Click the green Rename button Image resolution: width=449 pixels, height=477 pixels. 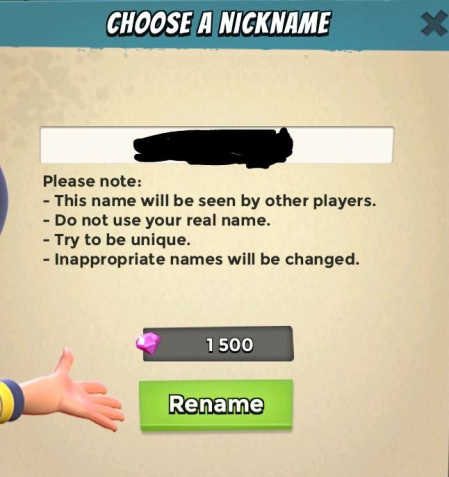(x=216, y=405)
